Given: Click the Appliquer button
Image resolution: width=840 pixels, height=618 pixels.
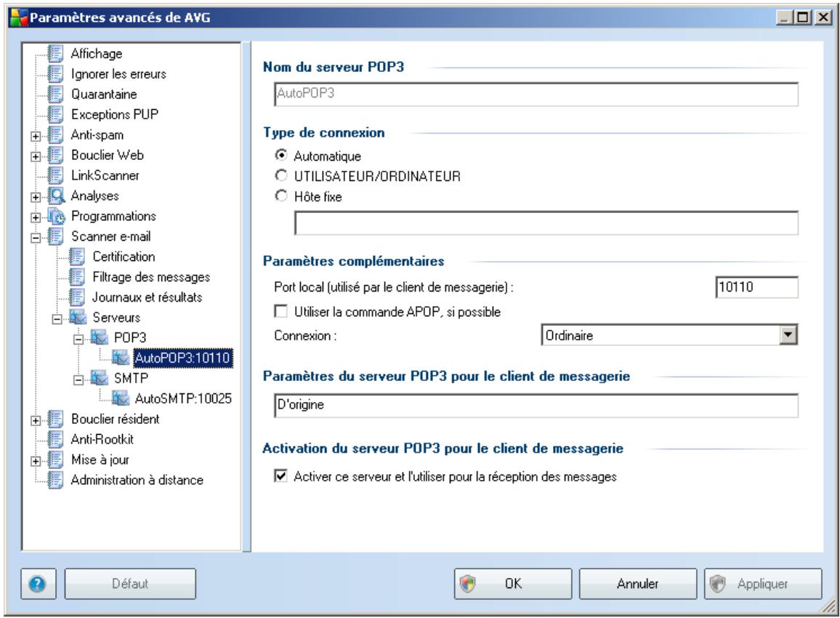Looking at the screenshot, I should (763, 584).
